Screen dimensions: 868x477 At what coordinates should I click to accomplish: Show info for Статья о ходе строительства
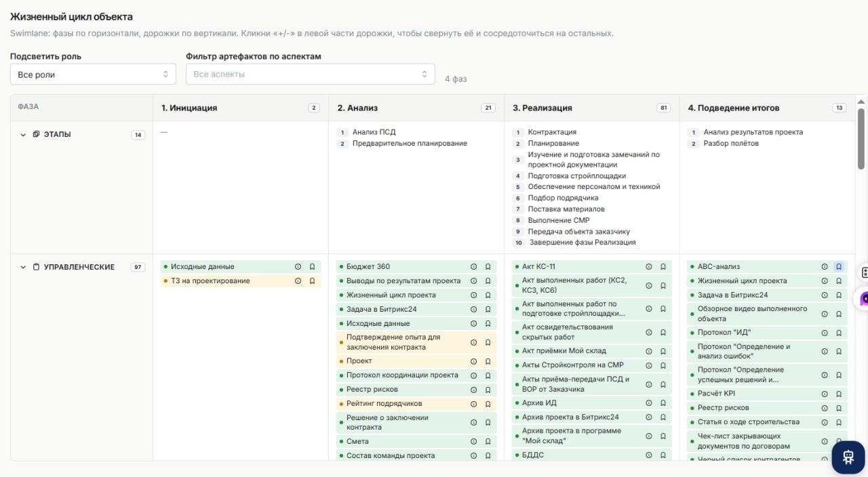click(x=825, y=422)
